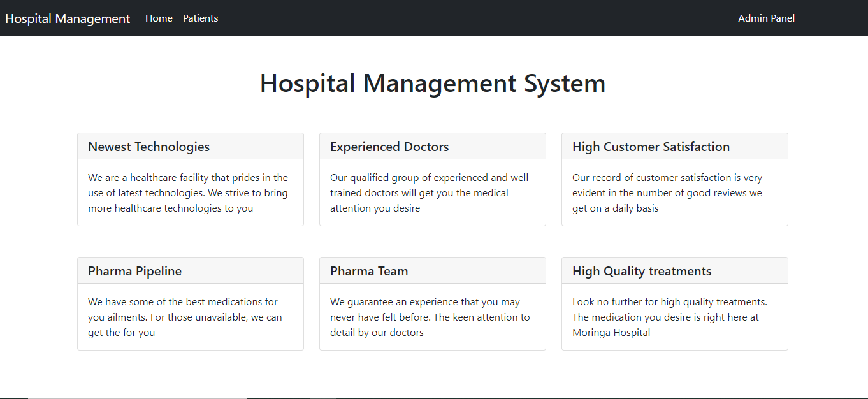This screenshot has height=399, width=868.
Task: Open the Admin Panel
Action: click(766, 18)
